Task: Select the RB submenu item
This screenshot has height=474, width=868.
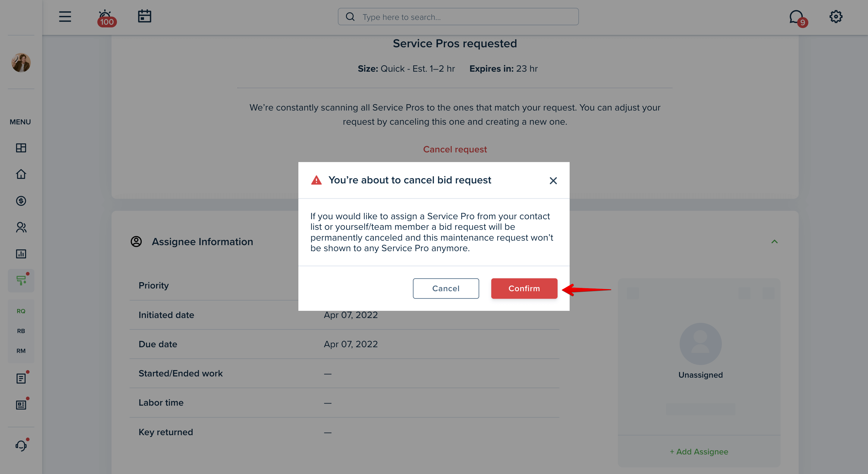Action: (x=21, y=331)
